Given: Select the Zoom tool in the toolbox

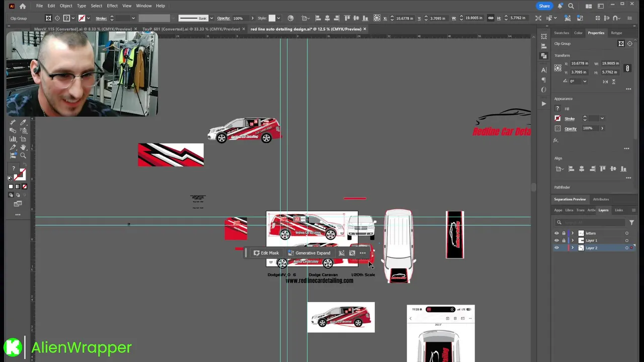Looking at the screenshot, I should point(23,155).
